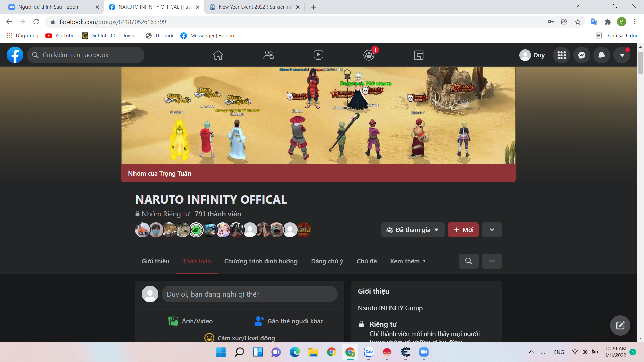Open Chủ đề tab

click(x=367, y=261)
